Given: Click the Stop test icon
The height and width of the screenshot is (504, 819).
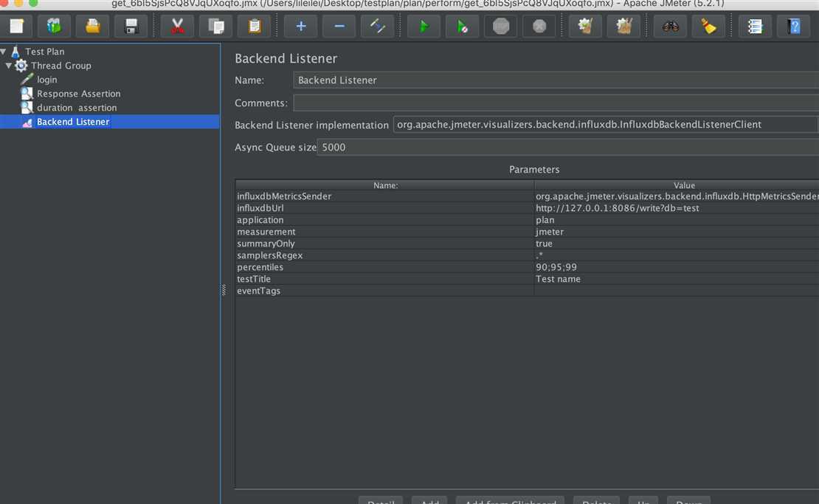Looking at the screenshot, I should pyautogui.click(x=501, y=27).
